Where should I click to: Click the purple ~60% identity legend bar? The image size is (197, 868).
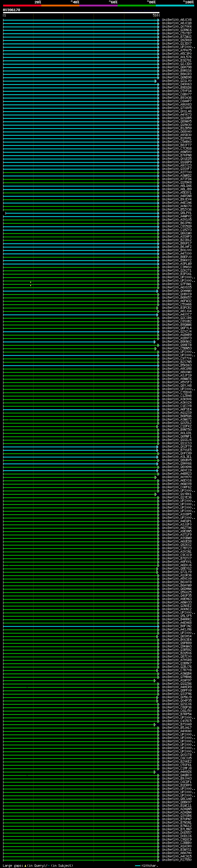(99, 6)
